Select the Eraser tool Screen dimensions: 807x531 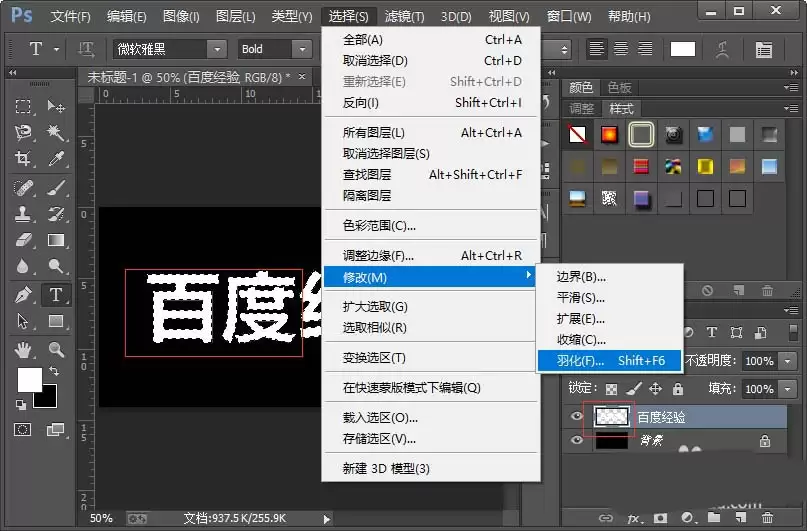tap(23, 240)
